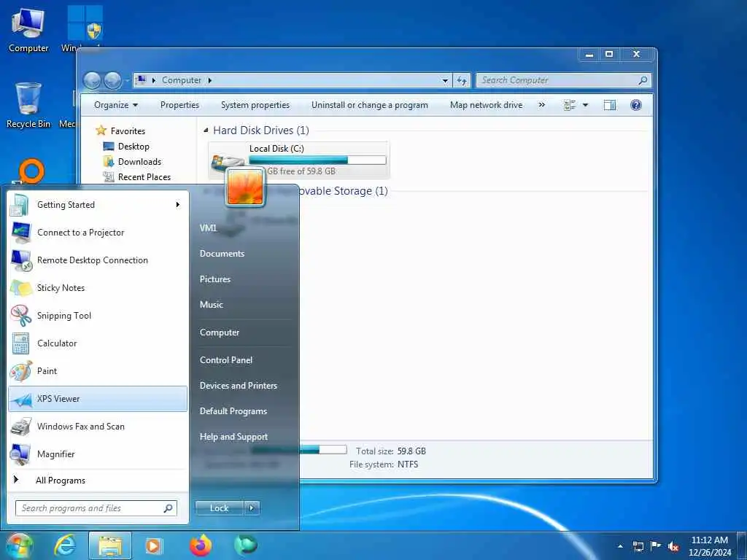Viewport: 747px width, 560px height.
Task: Click the Lock button
Action: (x=220, y=508)
